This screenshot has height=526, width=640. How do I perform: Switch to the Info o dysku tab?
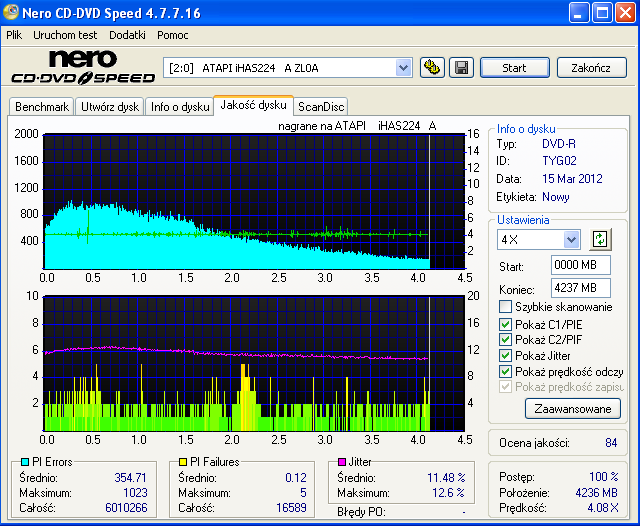pyautogui.click(x=180, y=107)
